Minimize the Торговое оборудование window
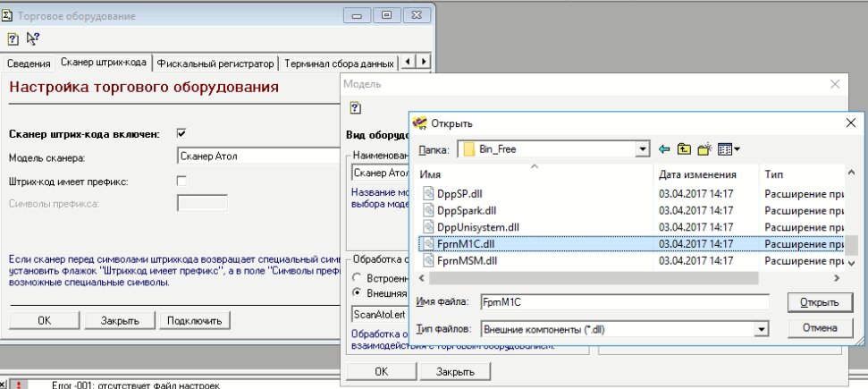868x389 pixels. pyautogui.click(x=357, y=15)
